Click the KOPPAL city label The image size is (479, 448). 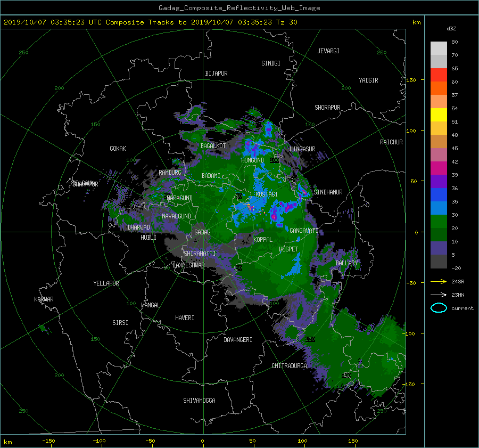click(263, 240)
